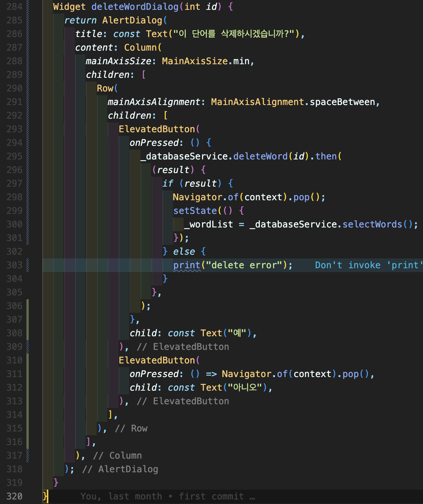Click line number 310 in the gutter

point(14,360)
